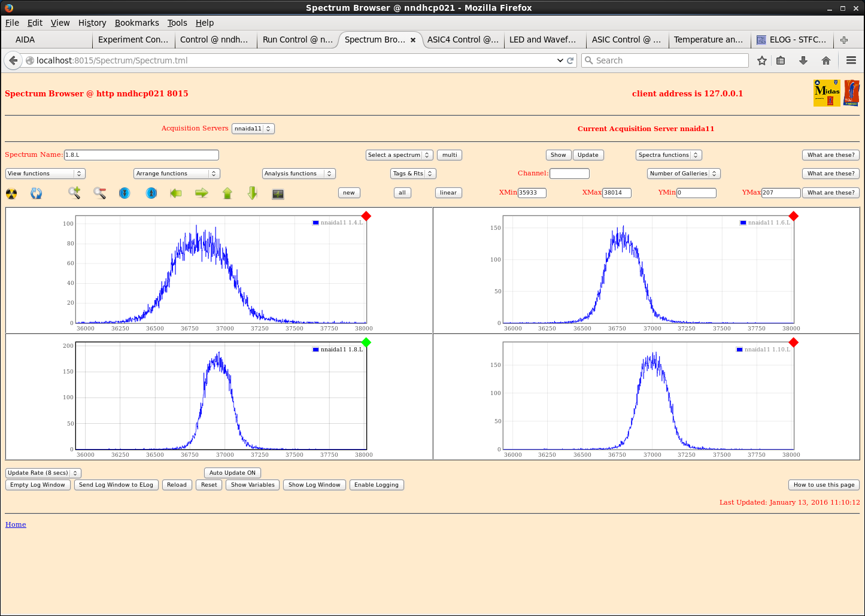The height and width of the screenshot is (616, 865).
Task: Zoom in with the magnifier plus icon
Action: [74, 193]
